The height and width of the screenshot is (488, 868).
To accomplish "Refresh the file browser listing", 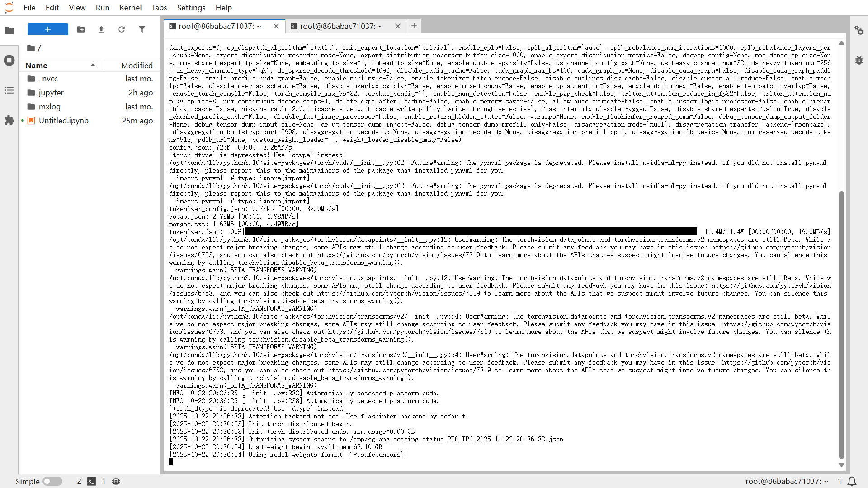I will [x=122, y=29].
